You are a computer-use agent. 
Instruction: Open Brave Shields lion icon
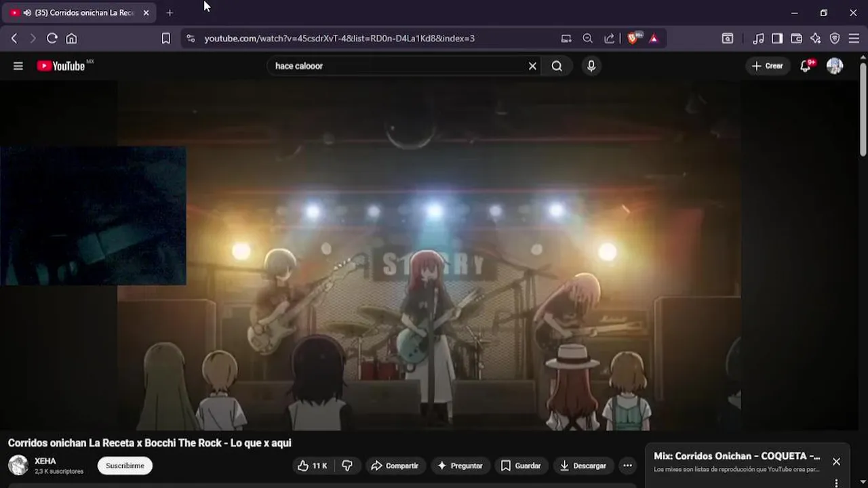tap(634, 38)
